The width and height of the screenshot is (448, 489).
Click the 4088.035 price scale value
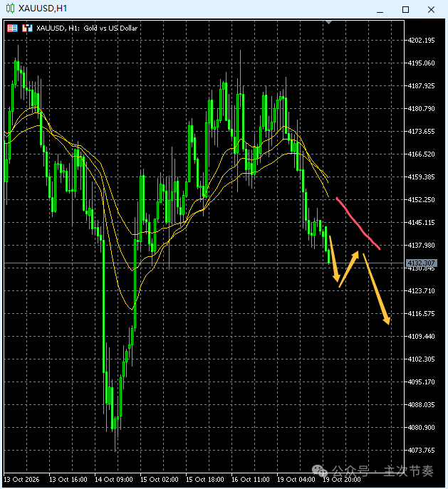(421, 404)
